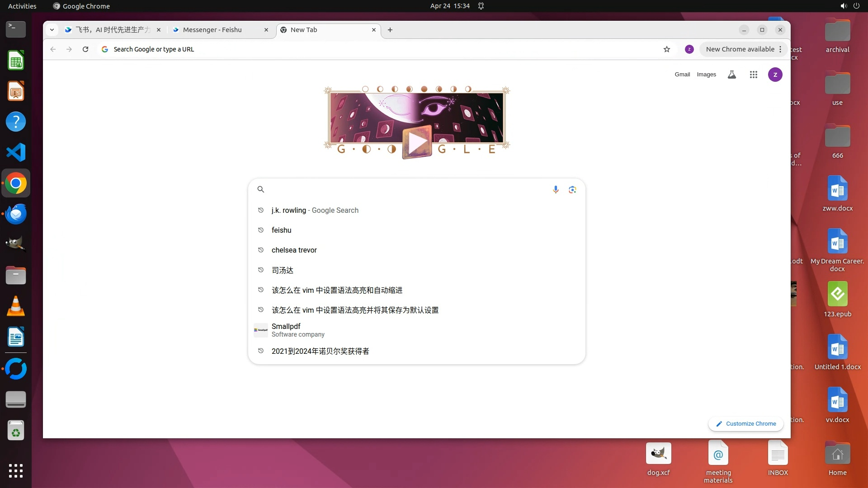Reload the current page

85,49
